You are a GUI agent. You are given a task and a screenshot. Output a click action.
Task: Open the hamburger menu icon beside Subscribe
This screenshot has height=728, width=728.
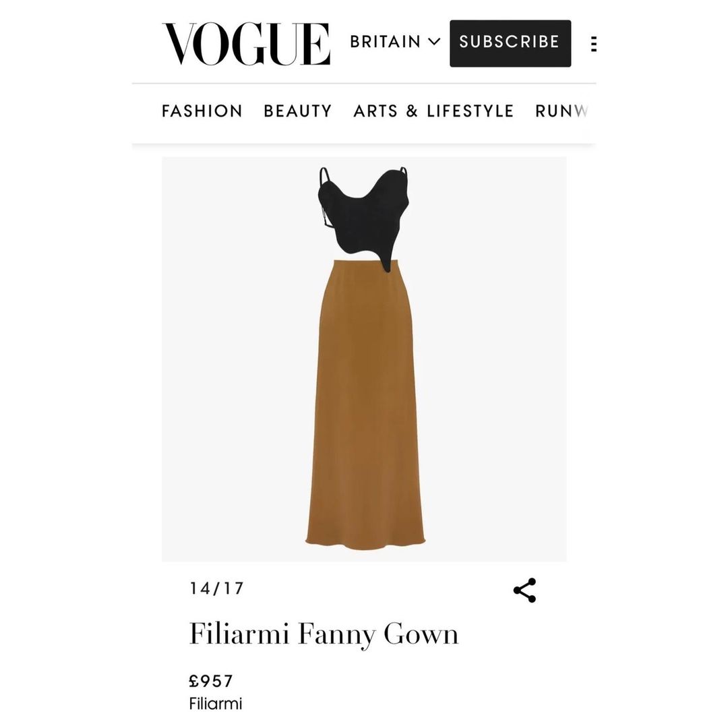[x=593, y=44]
